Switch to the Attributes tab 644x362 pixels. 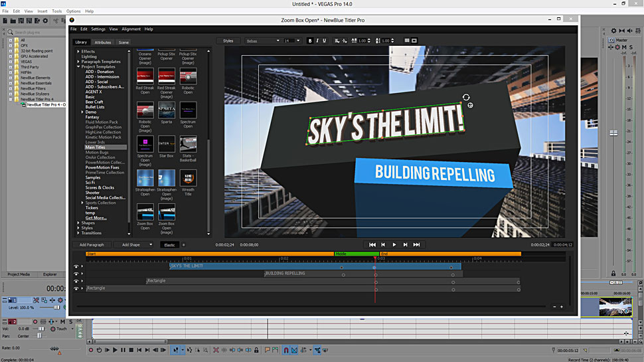(103, 43)
